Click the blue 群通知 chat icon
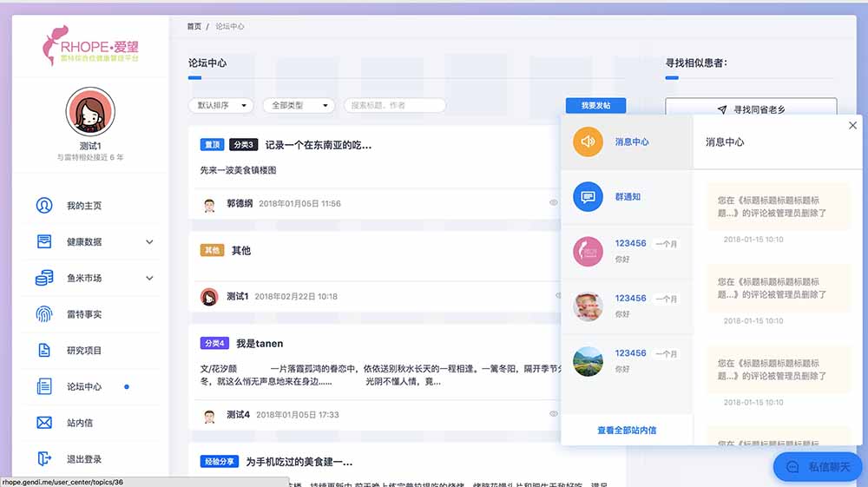The width and height of the screenshot is (868, 487). (588, 197)
